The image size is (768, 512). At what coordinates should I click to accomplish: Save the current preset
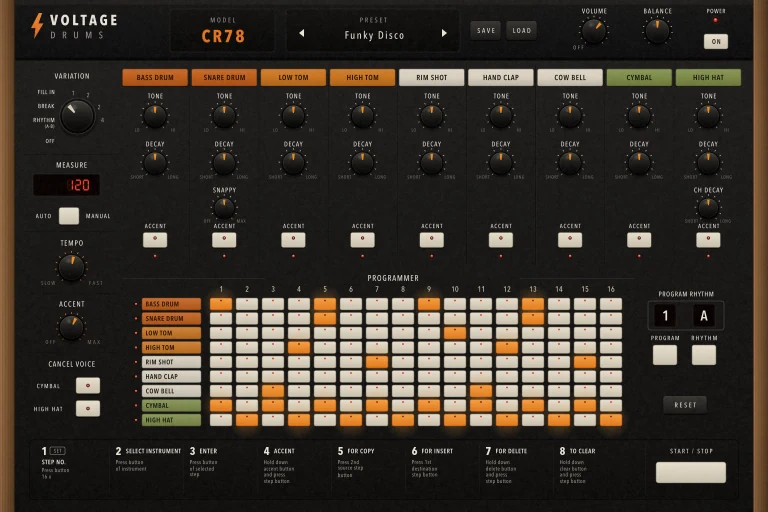point(486,30)
